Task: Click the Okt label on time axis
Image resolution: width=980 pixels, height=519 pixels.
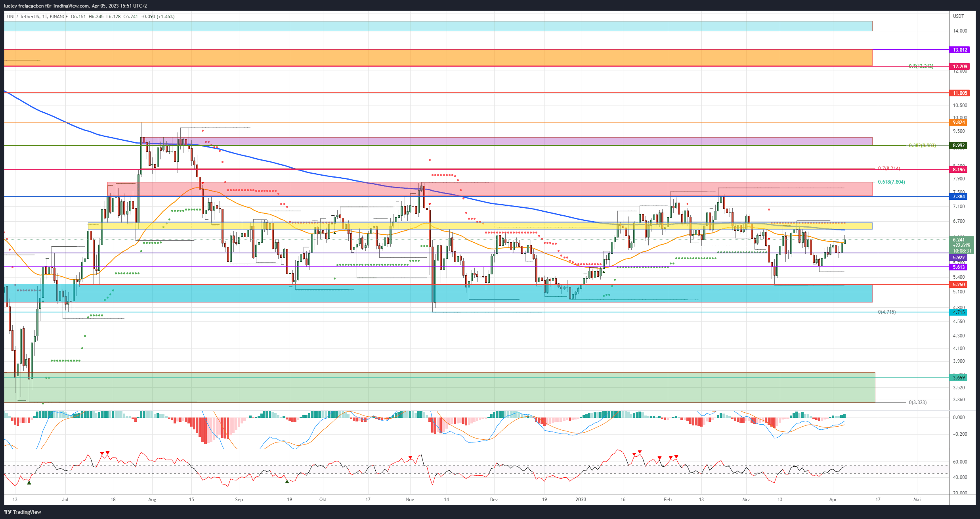Action: pyautogui.click(x=323, y=500)
